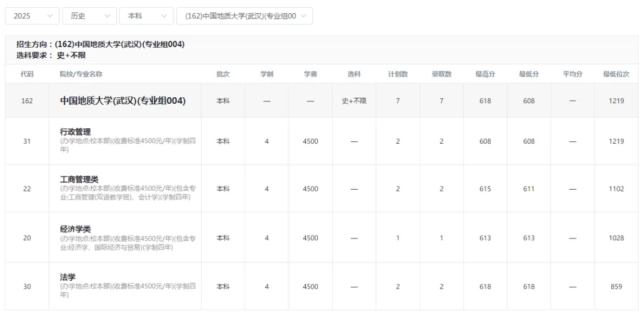Click the 学制 column header

coord(267,75)
